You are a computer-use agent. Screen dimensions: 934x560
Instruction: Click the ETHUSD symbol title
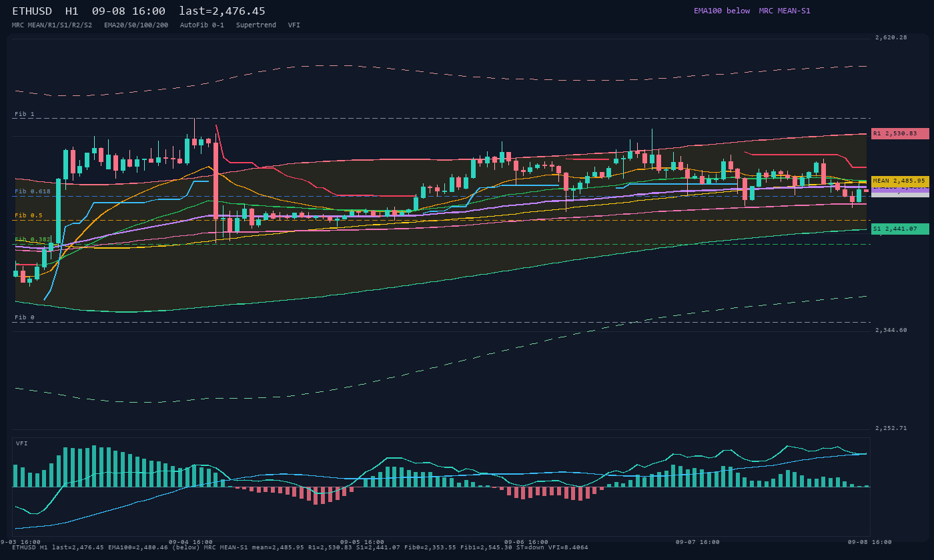[x=32, y=11]
